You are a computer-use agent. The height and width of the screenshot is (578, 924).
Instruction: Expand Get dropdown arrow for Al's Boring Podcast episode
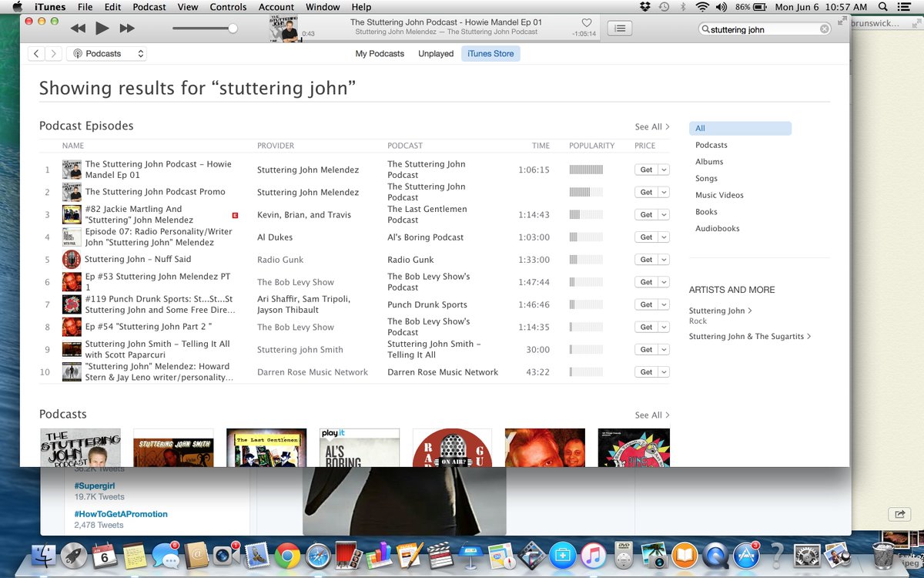pos(664,237)
